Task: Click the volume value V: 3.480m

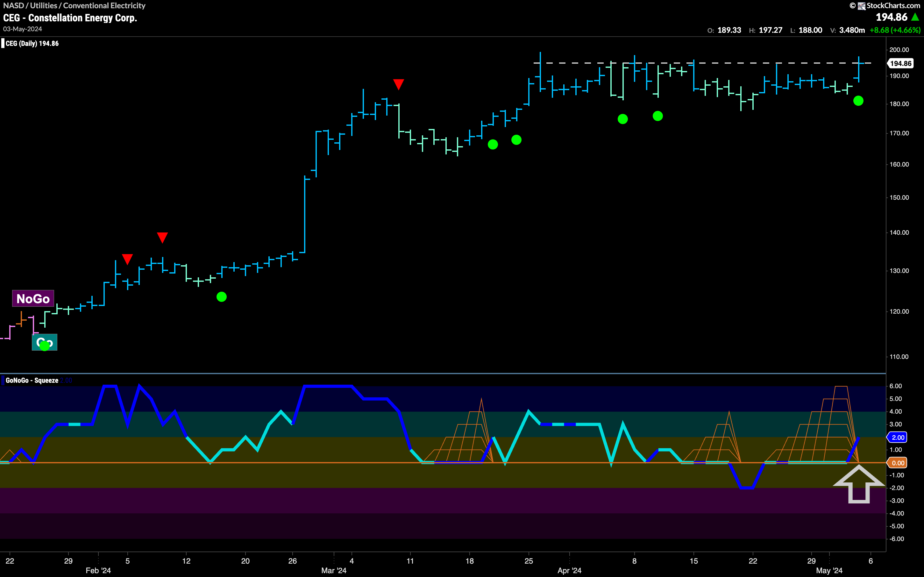Action: (848, 30)
